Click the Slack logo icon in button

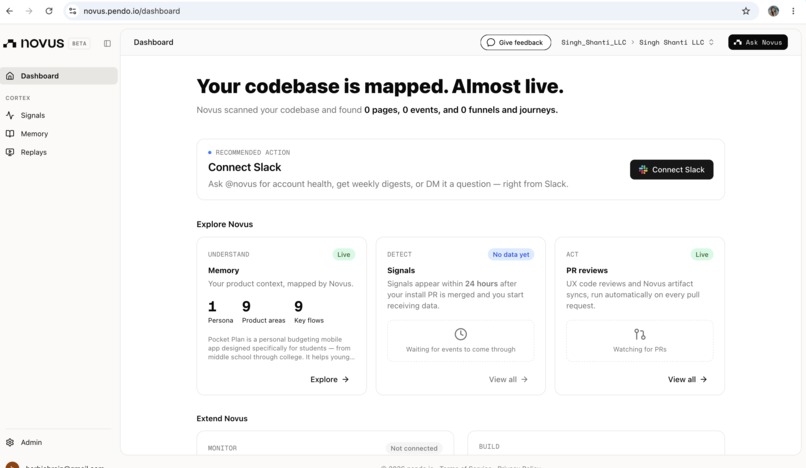pos(643,170)
